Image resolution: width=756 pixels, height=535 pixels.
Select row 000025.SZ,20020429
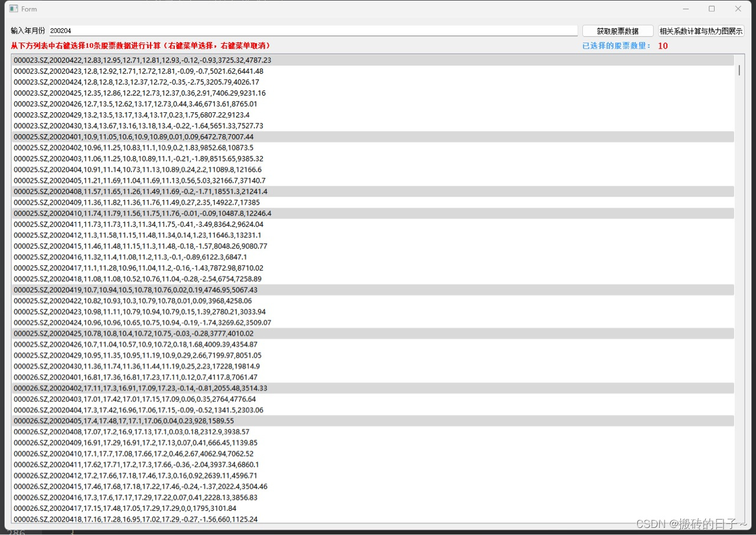[373, 355]
